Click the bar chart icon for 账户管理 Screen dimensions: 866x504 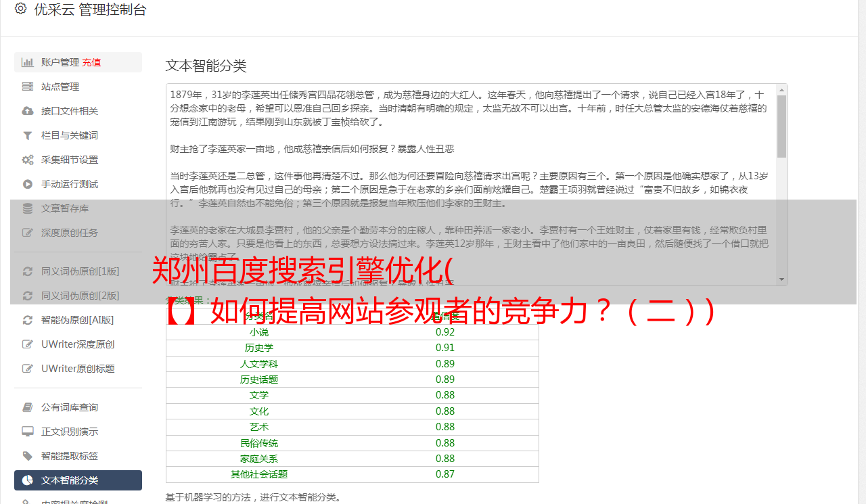click(28, 62)
